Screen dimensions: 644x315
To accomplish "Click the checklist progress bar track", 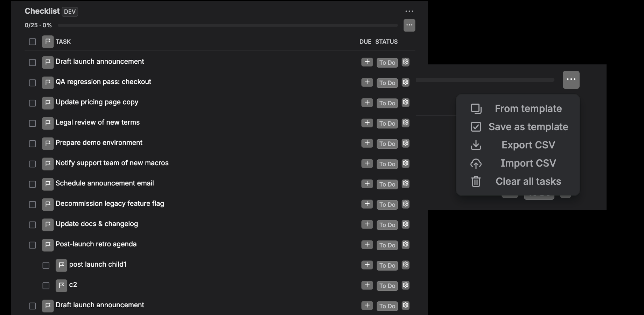I will 227,25.
